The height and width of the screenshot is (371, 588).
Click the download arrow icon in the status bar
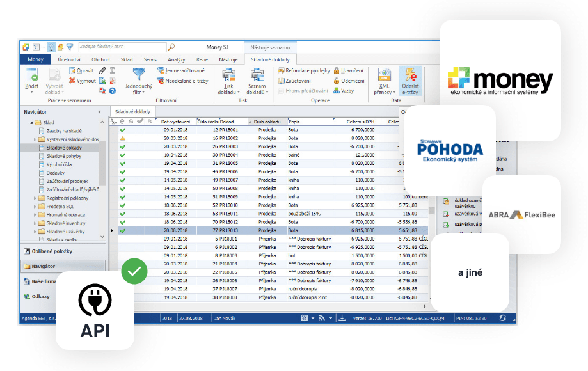[x=342, y=318]
